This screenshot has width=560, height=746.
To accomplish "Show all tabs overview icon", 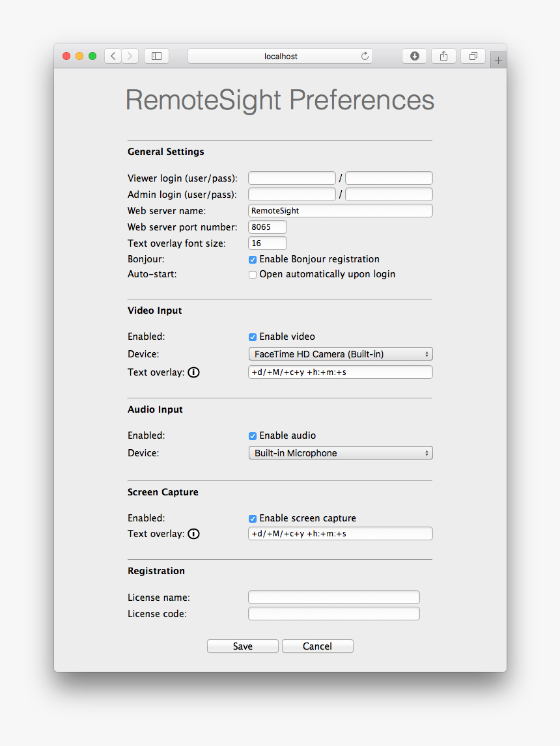I will [x=473, y=56].
